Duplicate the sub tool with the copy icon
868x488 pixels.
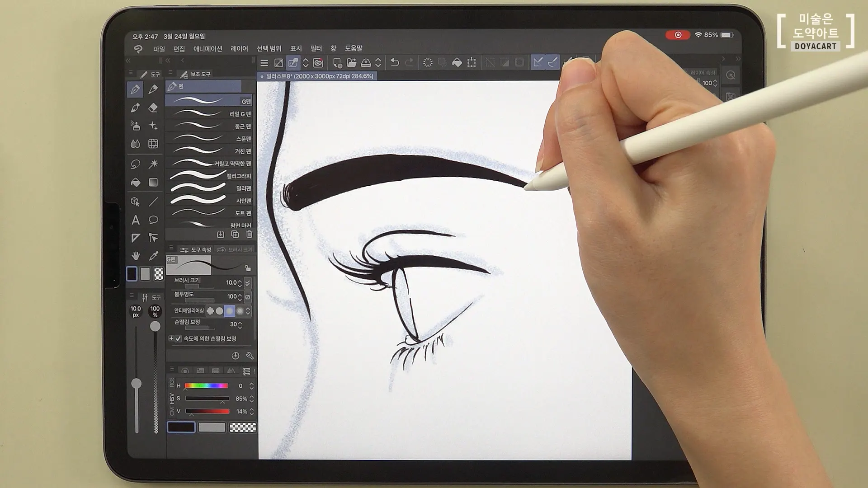tap(235, 234)
